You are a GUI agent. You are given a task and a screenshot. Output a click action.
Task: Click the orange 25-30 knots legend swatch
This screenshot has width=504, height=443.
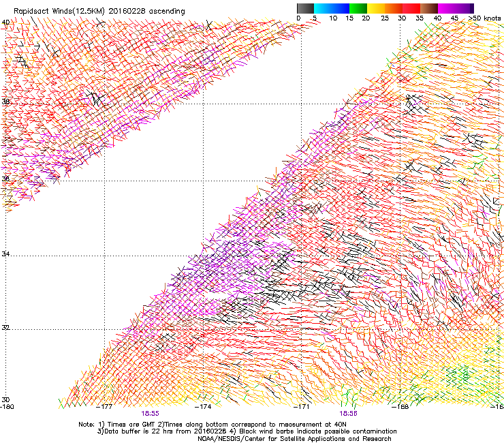394,8
